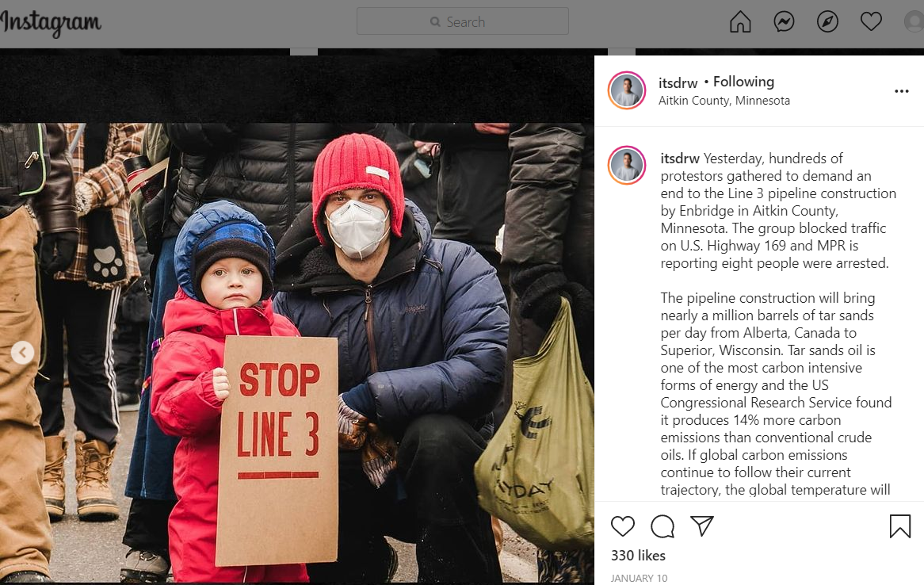Click itsdrw avatar beside caption
This screenshot has width=924, height=585.
click(x=627, y=166)
